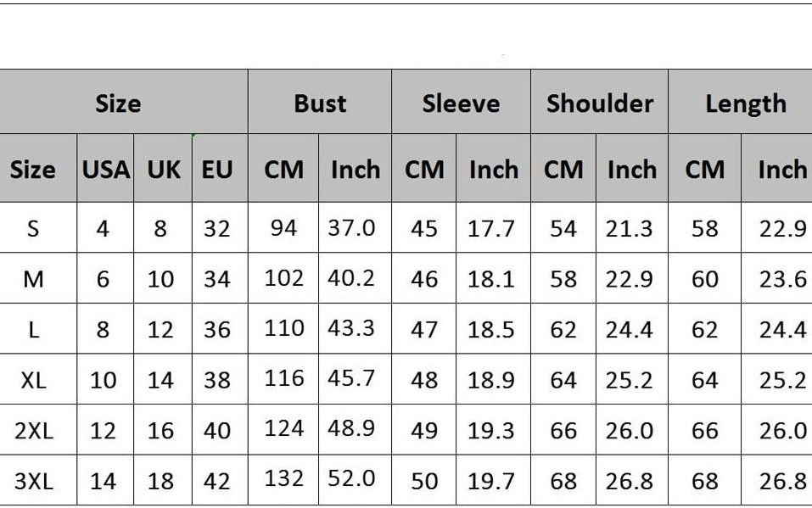
Task: Click bust inch value 43.3 in L row
Action: 351,328
